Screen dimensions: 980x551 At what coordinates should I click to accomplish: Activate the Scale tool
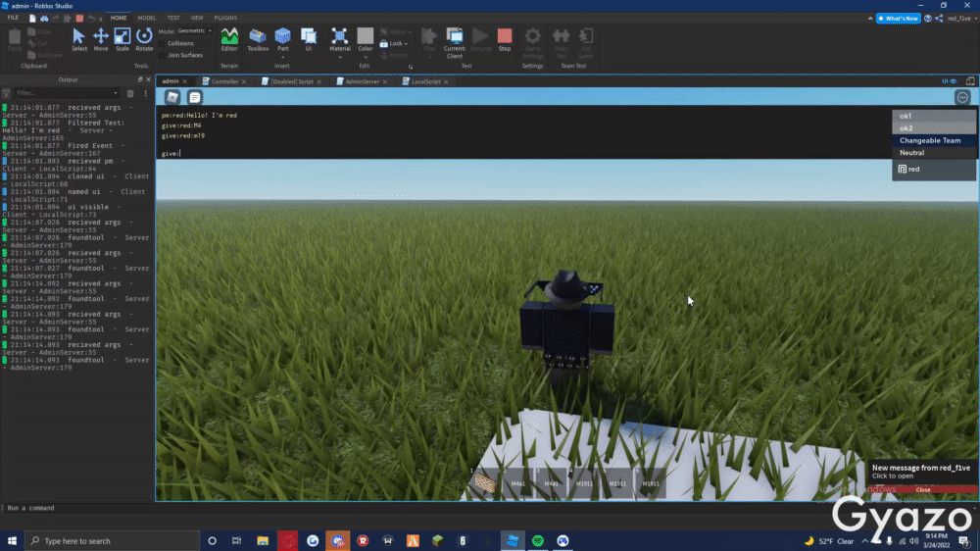click(122, 39)
